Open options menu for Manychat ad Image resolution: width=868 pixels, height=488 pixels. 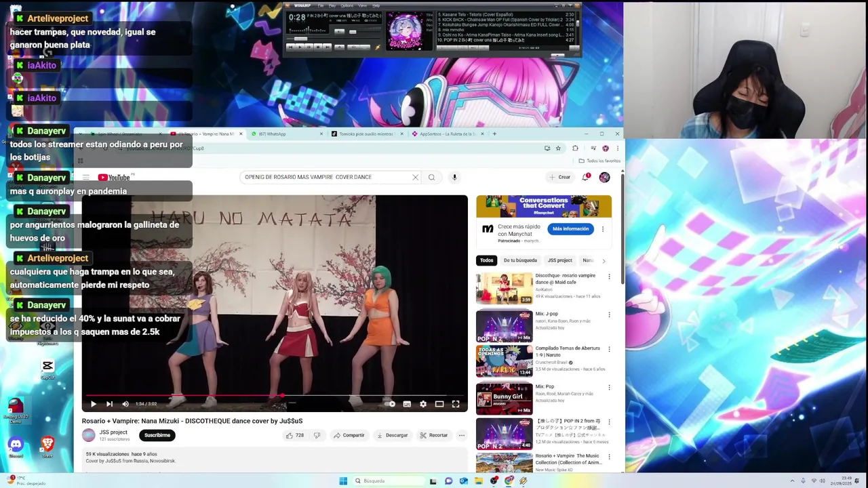click(x=602, y=229)
